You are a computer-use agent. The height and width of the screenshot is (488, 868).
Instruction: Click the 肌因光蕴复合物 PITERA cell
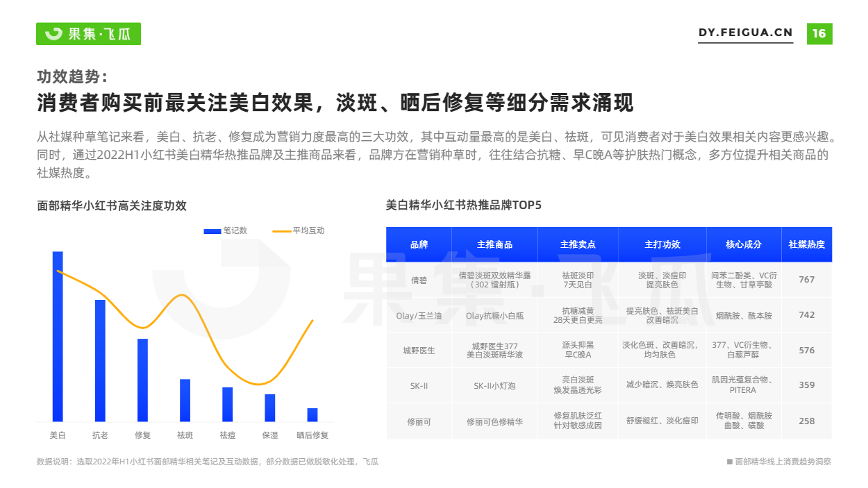744,385
